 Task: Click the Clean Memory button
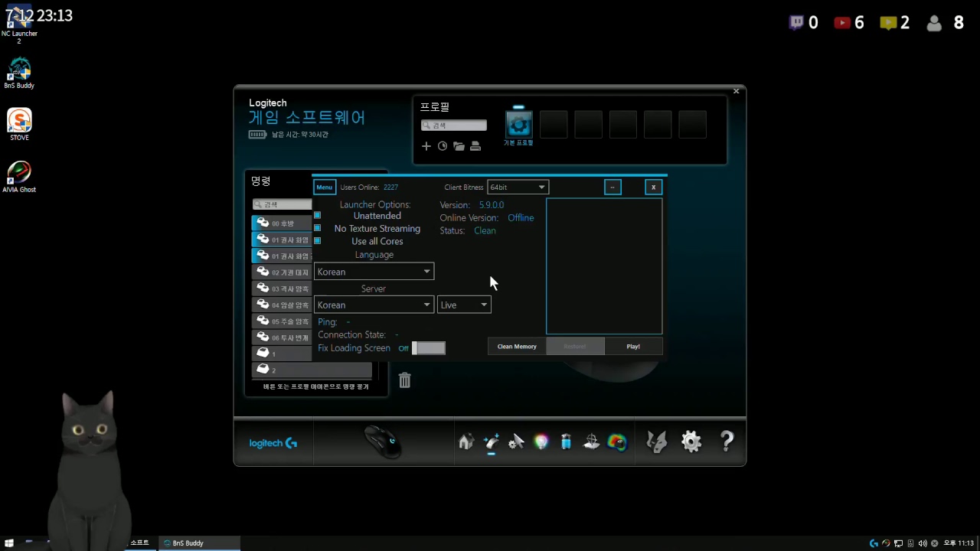(517, 347)
